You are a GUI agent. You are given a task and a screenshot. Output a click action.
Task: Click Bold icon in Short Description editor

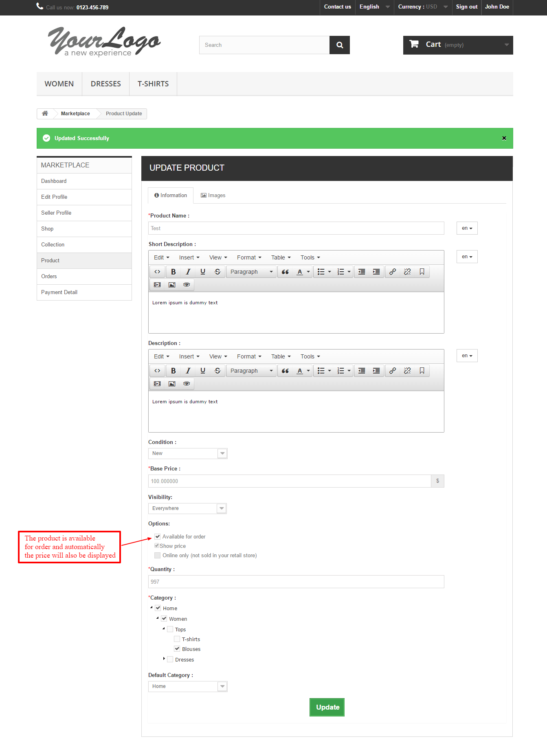click(173, 272)
